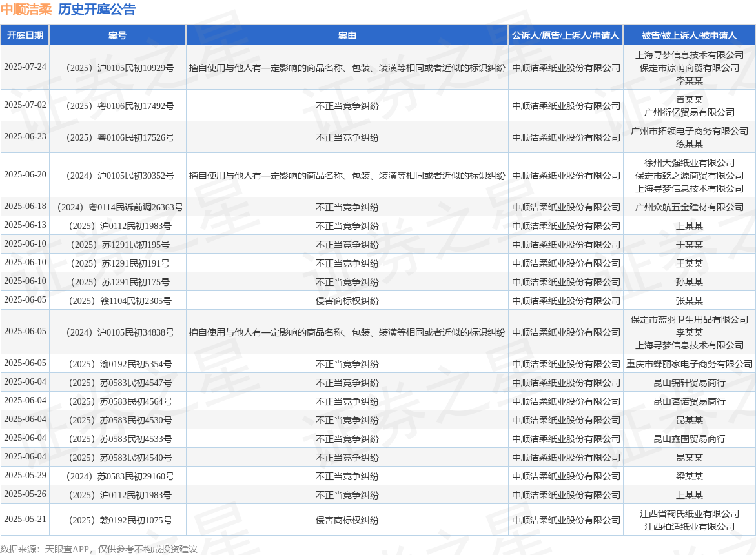This screenshot has width=756, height=555.
Task: Click case number 苏0583民初4530号
Action: 120,421
